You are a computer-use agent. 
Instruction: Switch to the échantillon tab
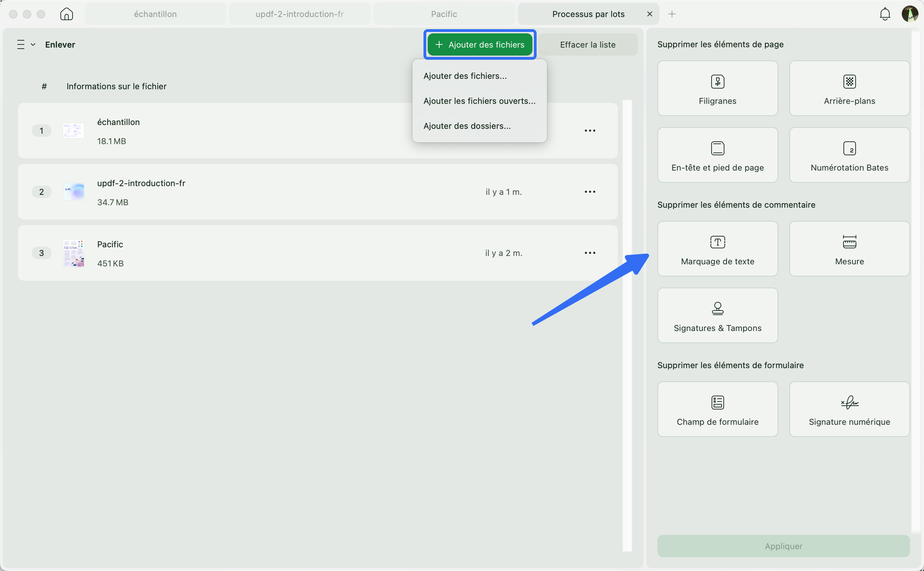(155, 14)
